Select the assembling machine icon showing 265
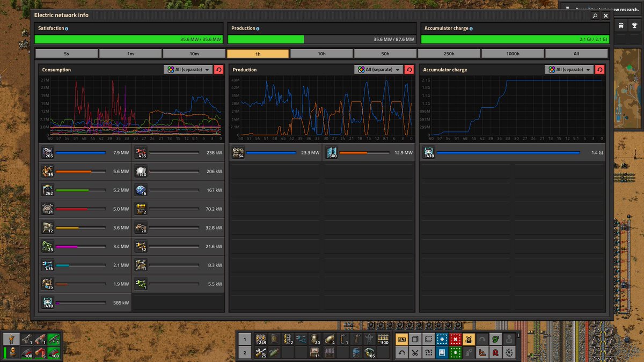Screen dimensions: 644x362 point(48,153)
